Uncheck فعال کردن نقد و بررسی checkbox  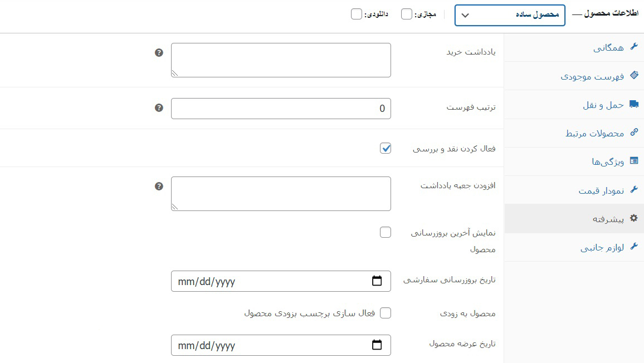click(386, 148)
